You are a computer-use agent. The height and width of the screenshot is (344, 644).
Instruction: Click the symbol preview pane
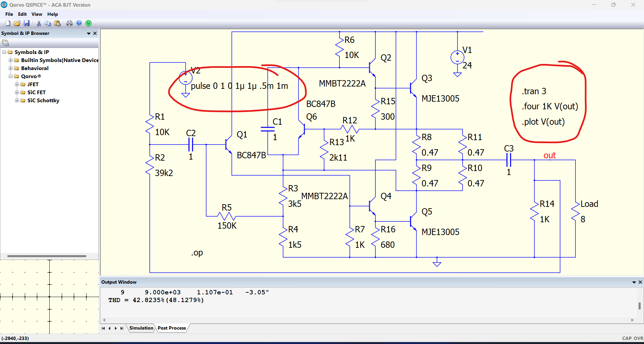click(49, 297)
